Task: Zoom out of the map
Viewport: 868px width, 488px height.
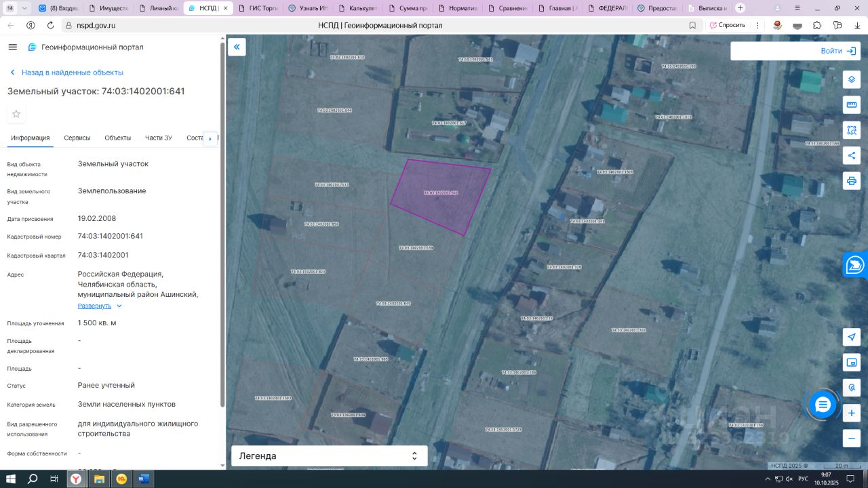Action: (x=852, y=439)
